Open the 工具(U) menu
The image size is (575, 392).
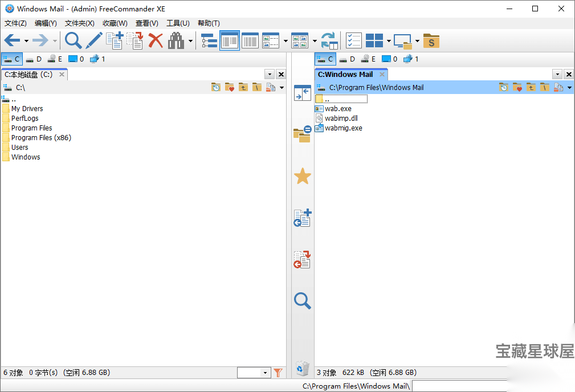coord(178,23)
